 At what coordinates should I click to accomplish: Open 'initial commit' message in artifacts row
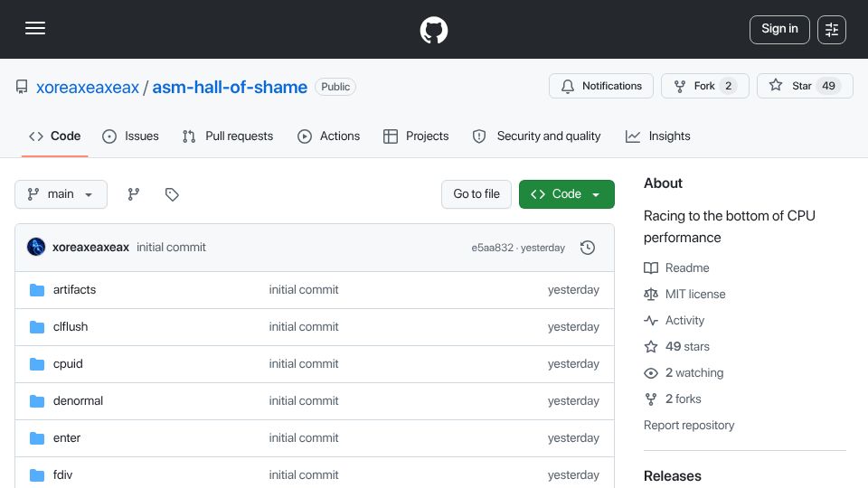(304, 289)
